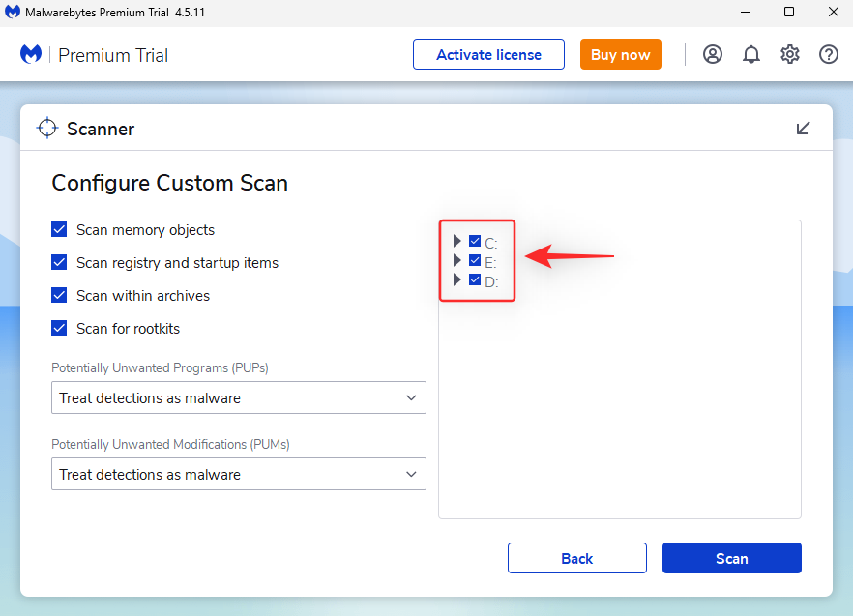Uncheck the C: drive checkbox
This screenshot has height=616, width=853.
(x=475, y=241)
